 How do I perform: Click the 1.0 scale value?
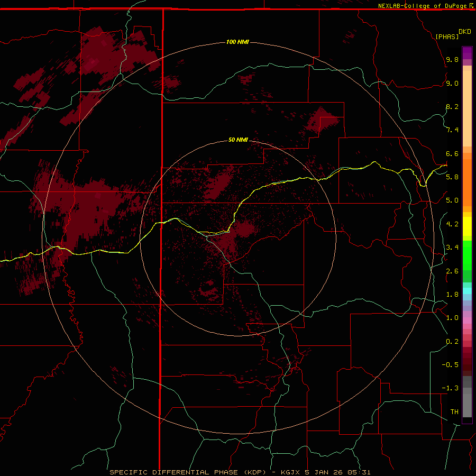pyautogui.click(x=452, y=317)
